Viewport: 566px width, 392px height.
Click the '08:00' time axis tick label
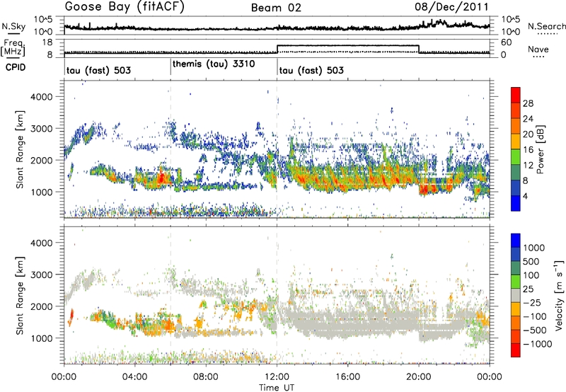click(205, 377)
